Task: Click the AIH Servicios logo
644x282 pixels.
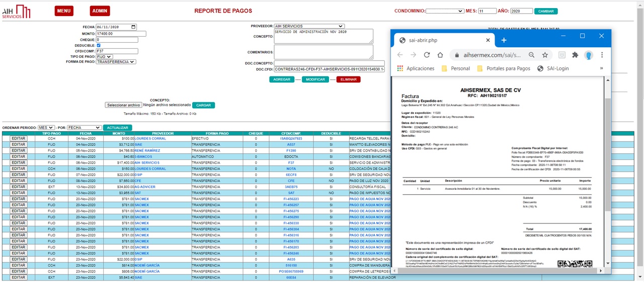Action: click(x=17, y=11)
